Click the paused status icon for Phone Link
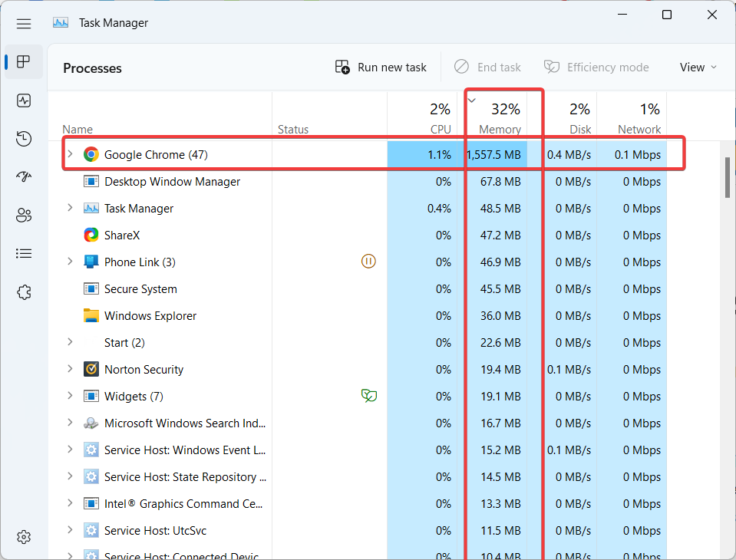 (368, 261)
